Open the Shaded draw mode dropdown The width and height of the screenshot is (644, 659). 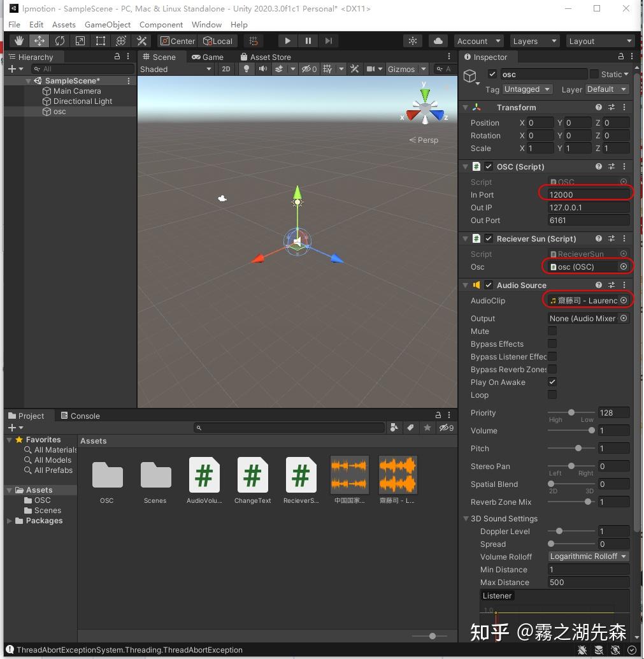(x=175, y=69)
